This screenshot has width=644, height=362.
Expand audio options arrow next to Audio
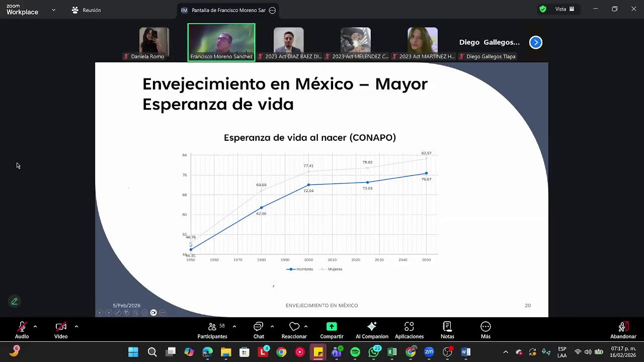click(35, 326)
